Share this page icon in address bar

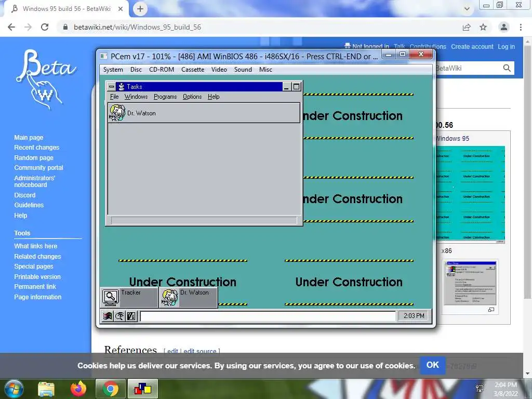pos(467,27)
